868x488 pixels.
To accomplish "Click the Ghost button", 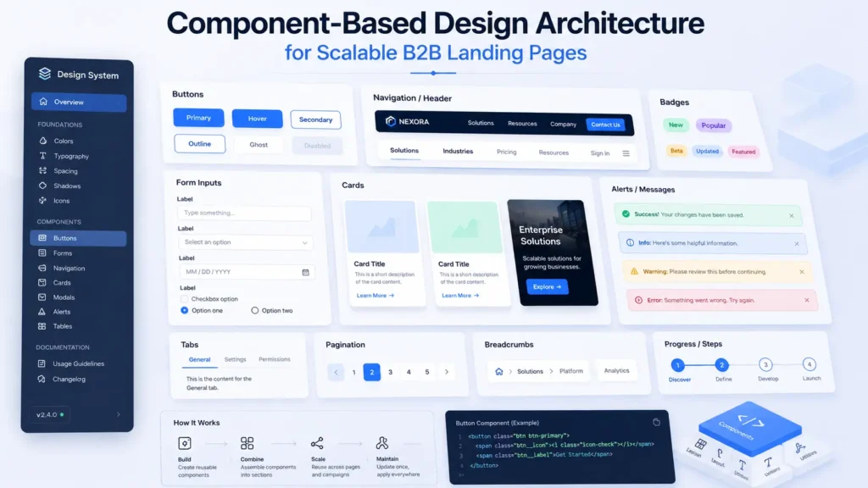I will point(259,145).
